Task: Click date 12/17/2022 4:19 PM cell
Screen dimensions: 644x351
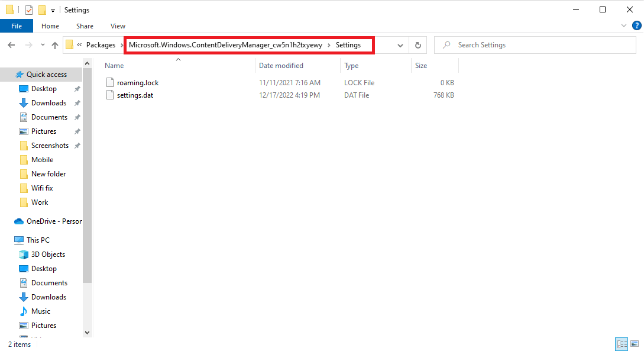Action: [289, 95]
